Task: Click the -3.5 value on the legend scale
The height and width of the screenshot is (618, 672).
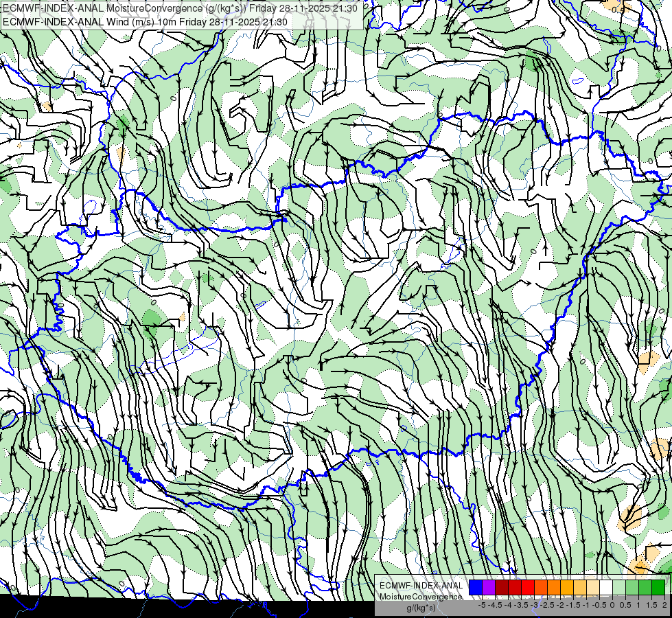Action: [521, 605]
